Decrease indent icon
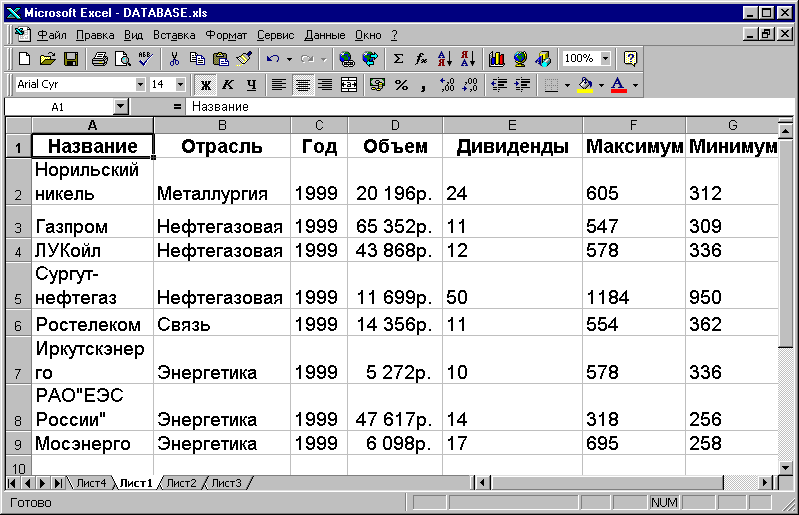The image size is (799, 515). pos(499,85)
